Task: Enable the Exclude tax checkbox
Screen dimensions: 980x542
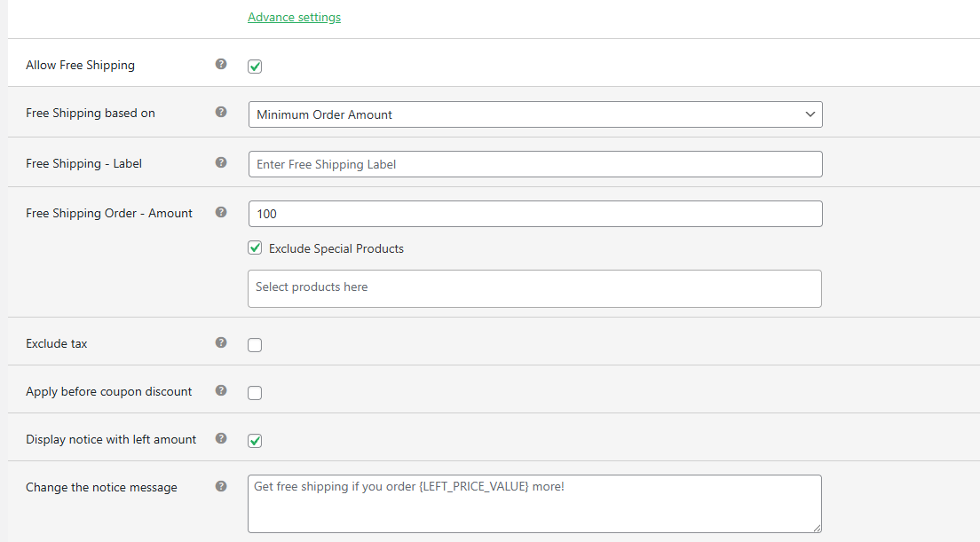Action: click(x=255, y=344)
